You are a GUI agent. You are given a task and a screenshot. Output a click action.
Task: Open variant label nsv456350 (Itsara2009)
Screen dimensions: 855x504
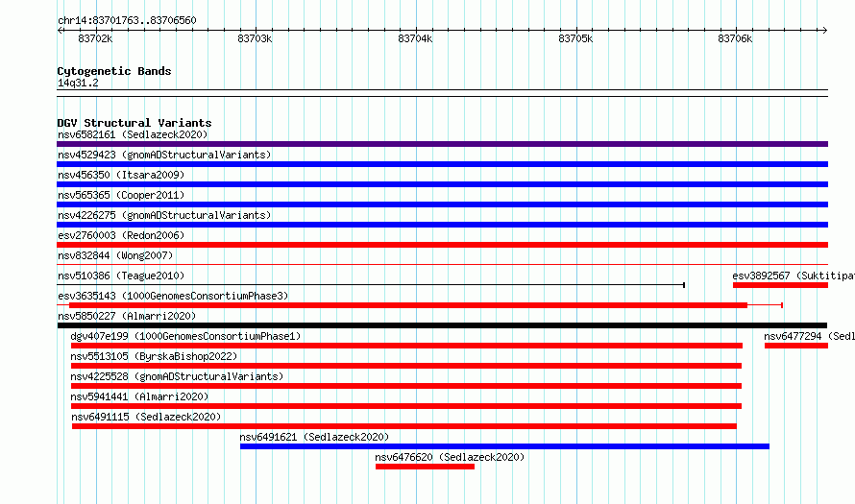[121, 175]
